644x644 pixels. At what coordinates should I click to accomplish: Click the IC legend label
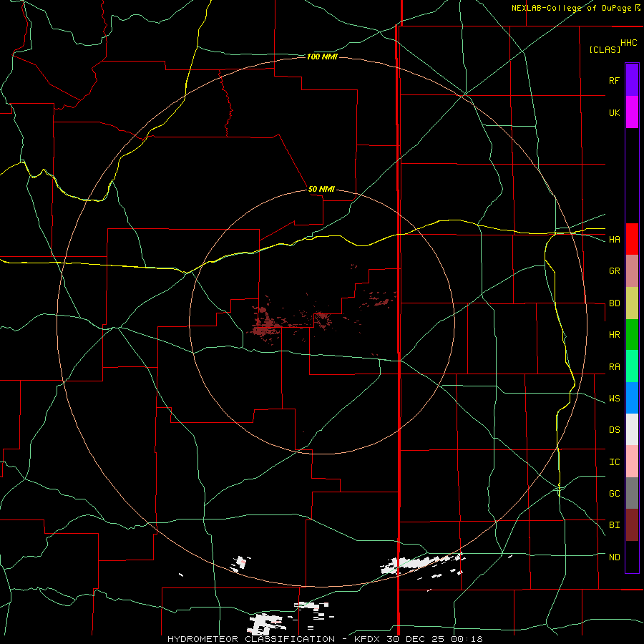click(x=614, y=462)
